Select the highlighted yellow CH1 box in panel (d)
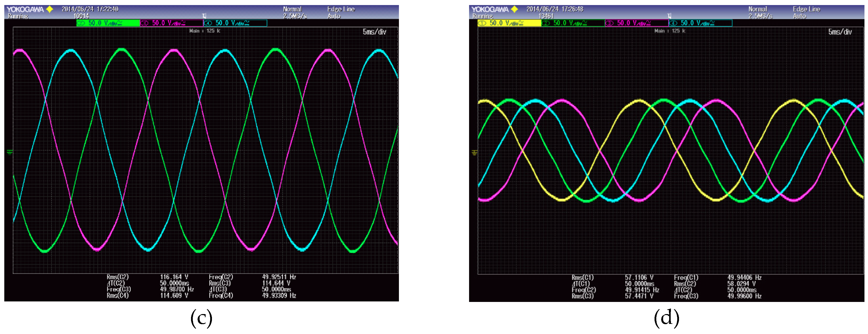Screen dimensions: 868x334 pos(509,23)
